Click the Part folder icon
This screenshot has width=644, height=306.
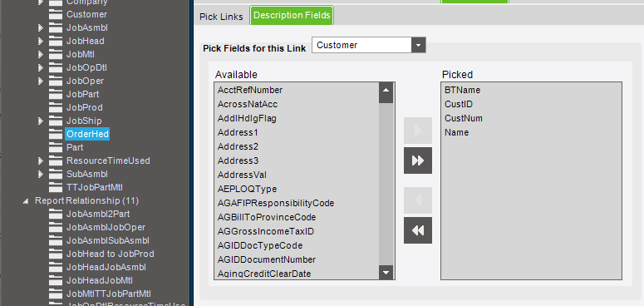tap(55, 147)
